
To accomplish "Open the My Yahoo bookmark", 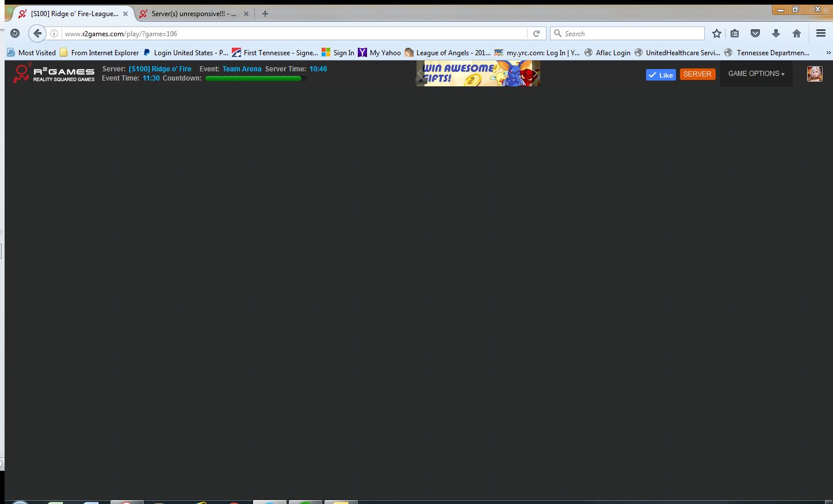I will (x=379, y=53).
